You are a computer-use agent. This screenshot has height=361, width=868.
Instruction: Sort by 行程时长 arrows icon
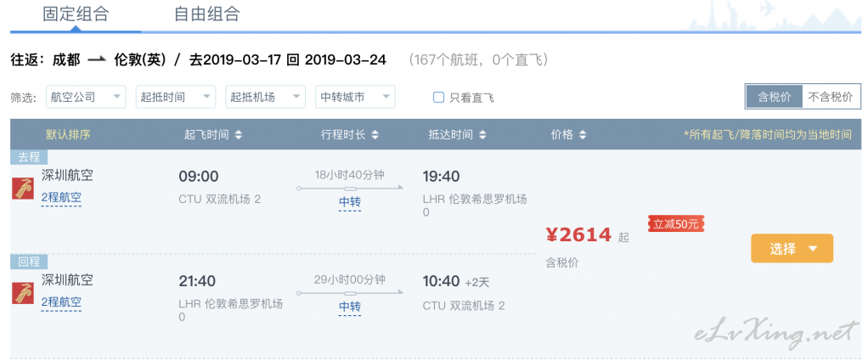pos(375,134)
